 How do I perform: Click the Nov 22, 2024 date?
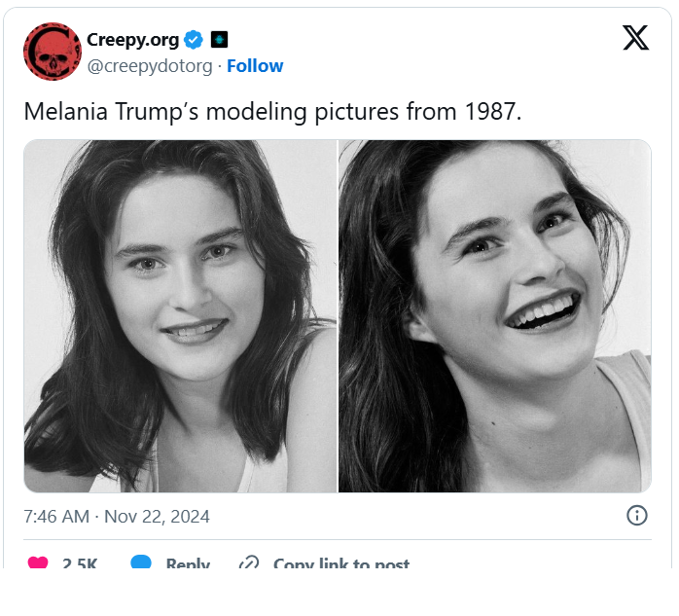[x=158, y=517]
